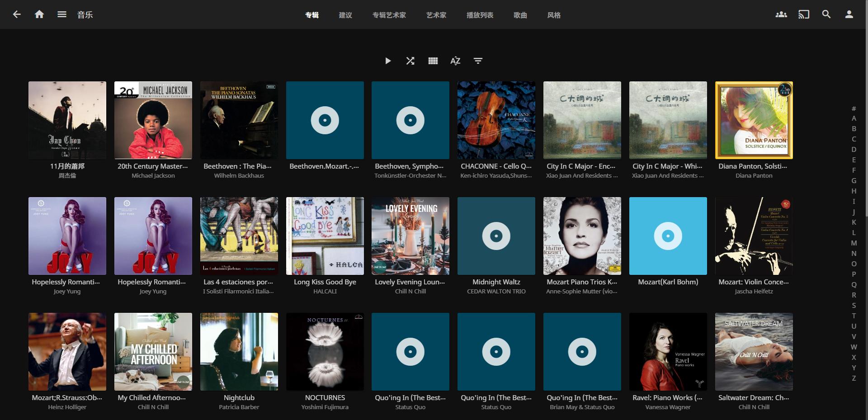Jump to letter B in alphabet index
The image size is (868, 420).
click(854, 129)
